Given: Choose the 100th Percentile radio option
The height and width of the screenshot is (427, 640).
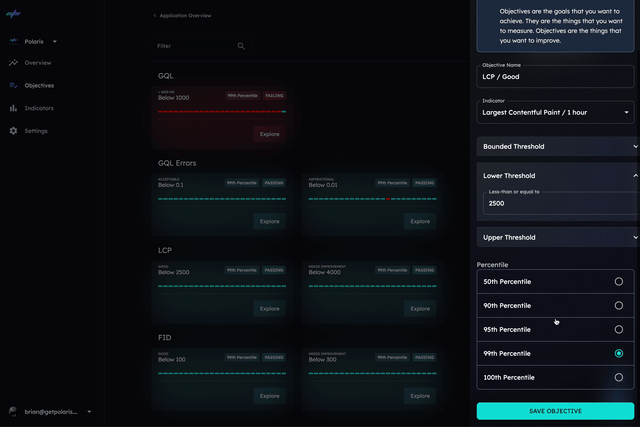Looking at the screenshot, I should click(x=618, y=377).
